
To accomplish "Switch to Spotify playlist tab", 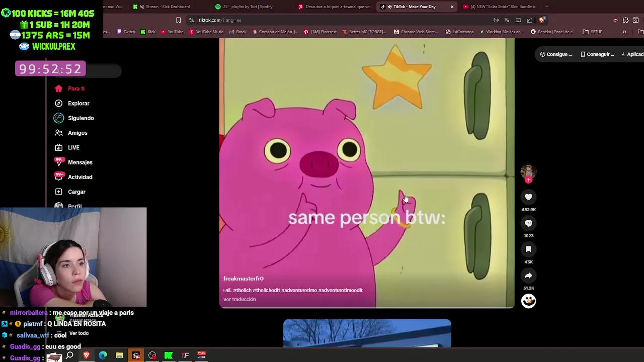I will [245, 7].
